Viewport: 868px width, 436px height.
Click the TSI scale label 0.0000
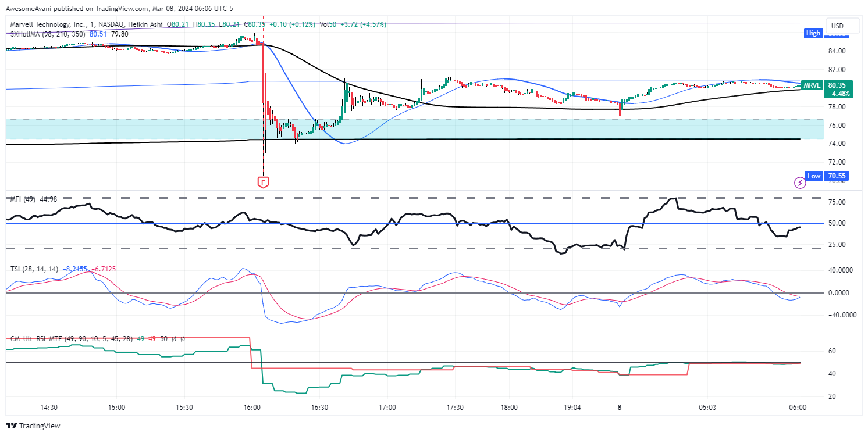click(840, 293)
